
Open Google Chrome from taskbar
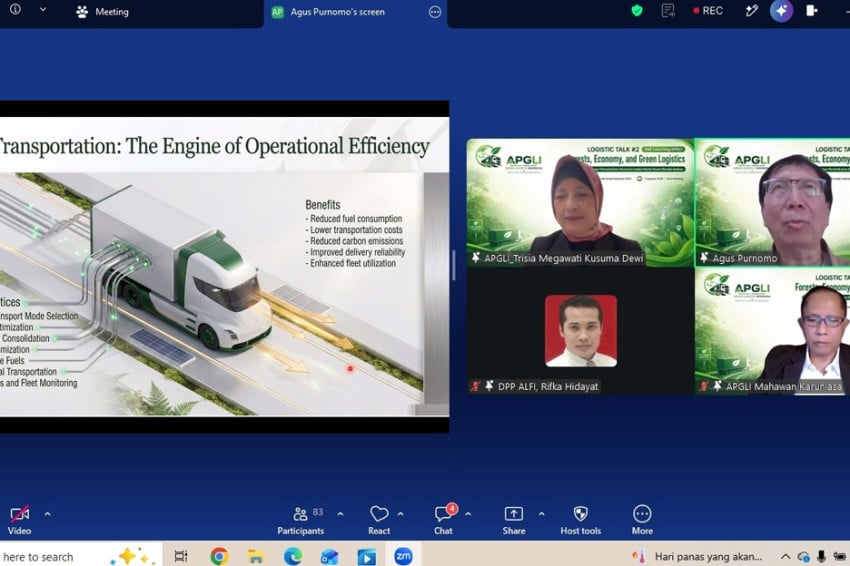[220, 556]
